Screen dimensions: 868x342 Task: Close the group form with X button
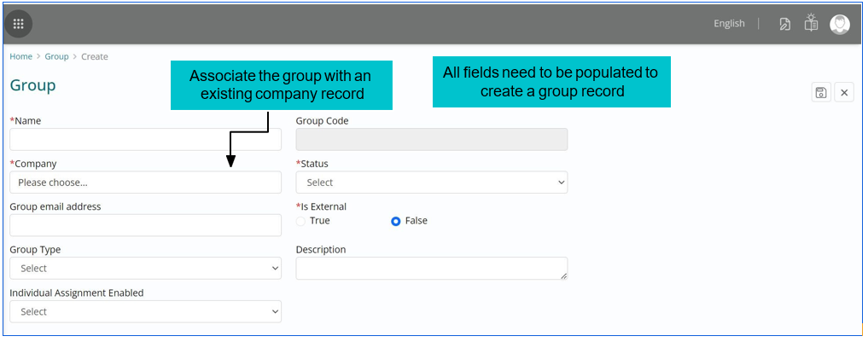pyautogui.click(x=844, y=93)
